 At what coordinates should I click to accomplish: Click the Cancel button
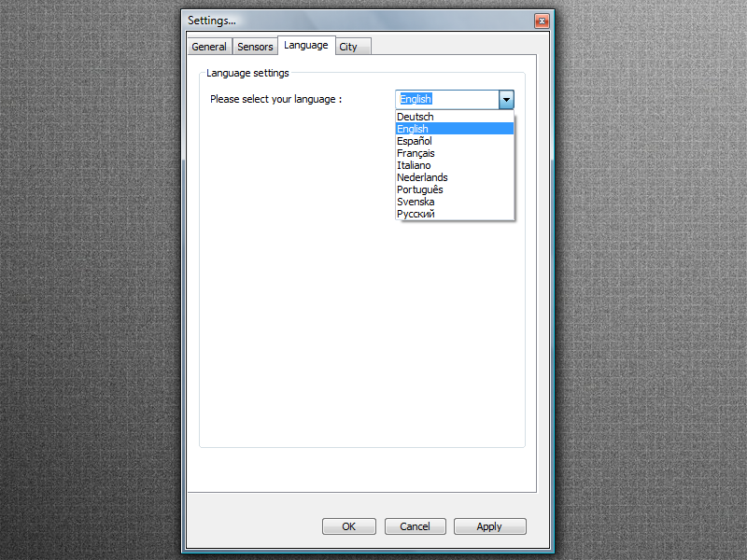(415, 526)
